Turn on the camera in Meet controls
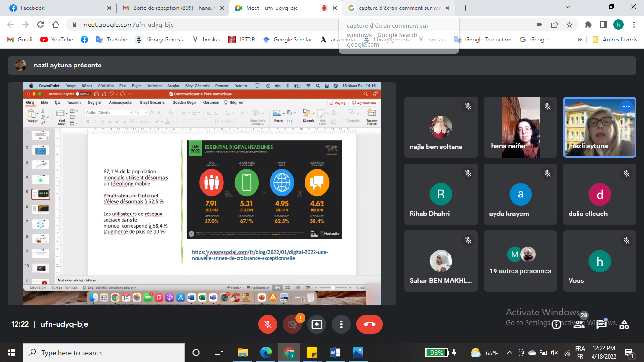Image resolution: width=644 pixels, height=362 pixels. [x=292, y=324]
